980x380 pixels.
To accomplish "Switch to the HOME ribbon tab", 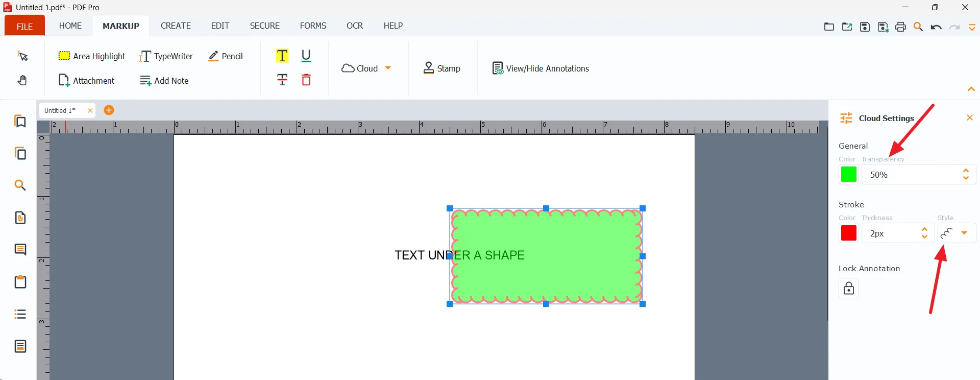I will [x=70, y=26].
